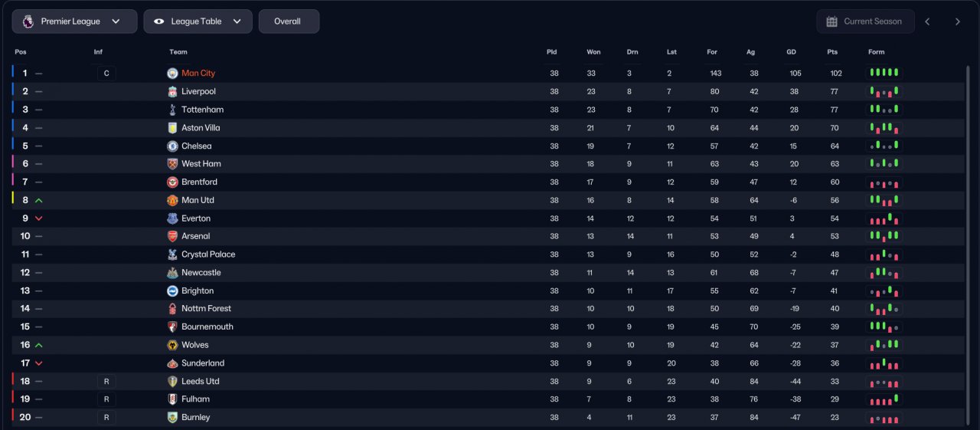980x430 pixels.
Task: Click the Overall filter button
Action: click(288, 21)
